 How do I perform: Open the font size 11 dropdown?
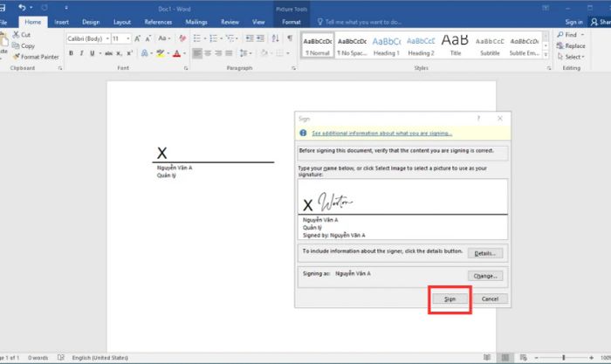127,38
